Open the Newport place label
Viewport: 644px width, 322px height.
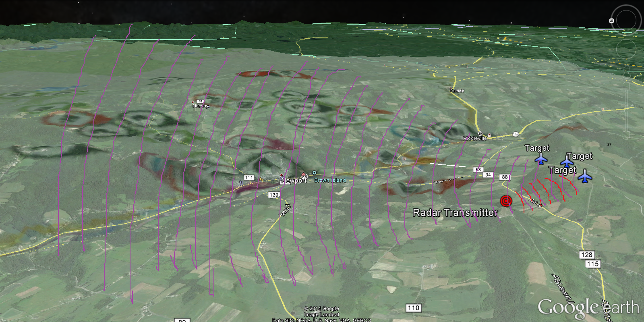pos(294,181)
